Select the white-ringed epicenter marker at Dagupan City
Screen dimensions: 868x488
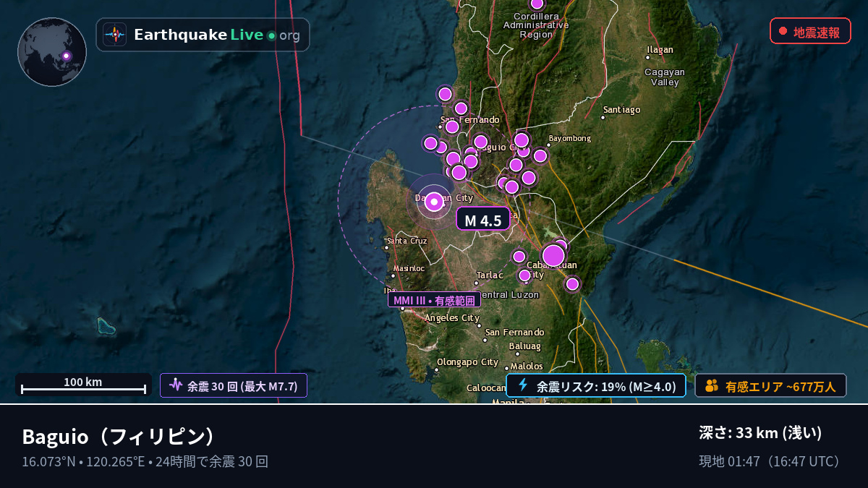click(434, 202)
